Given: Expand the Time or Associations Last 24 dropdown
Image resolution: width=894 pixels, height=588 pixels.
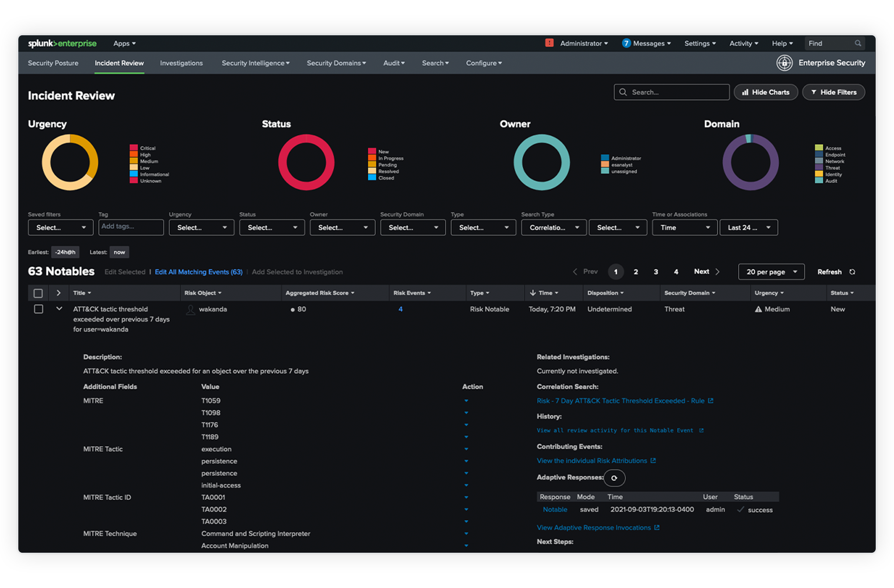Looking at the screenshot, I should (749, 227).
